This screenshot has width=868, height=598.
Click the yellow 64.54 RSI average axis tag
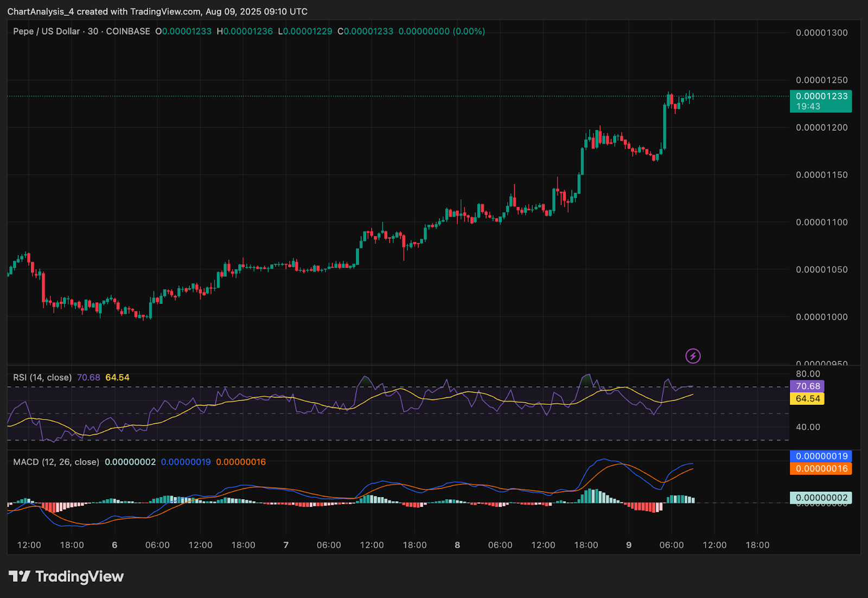tap(807, 399)
